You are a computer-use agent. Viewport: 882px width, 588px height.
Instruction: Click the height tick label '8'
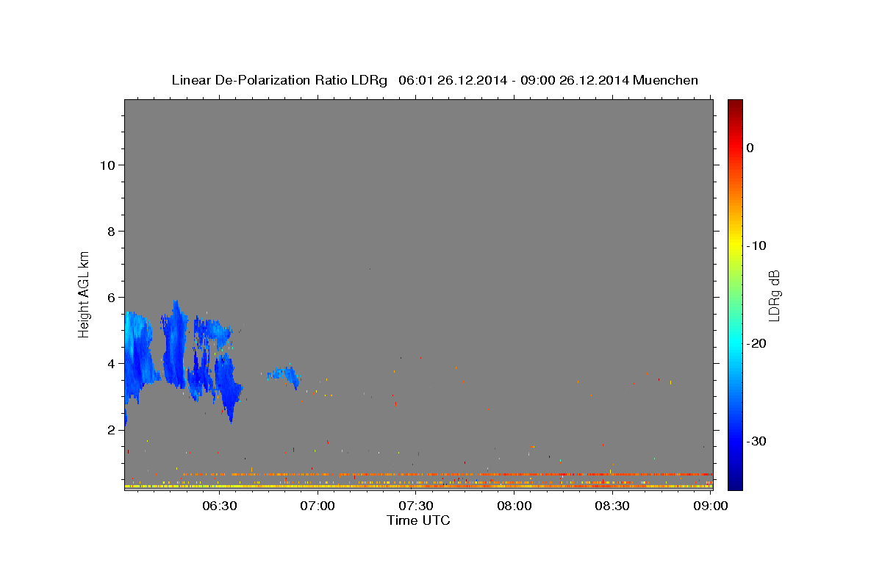pos(112,232)
